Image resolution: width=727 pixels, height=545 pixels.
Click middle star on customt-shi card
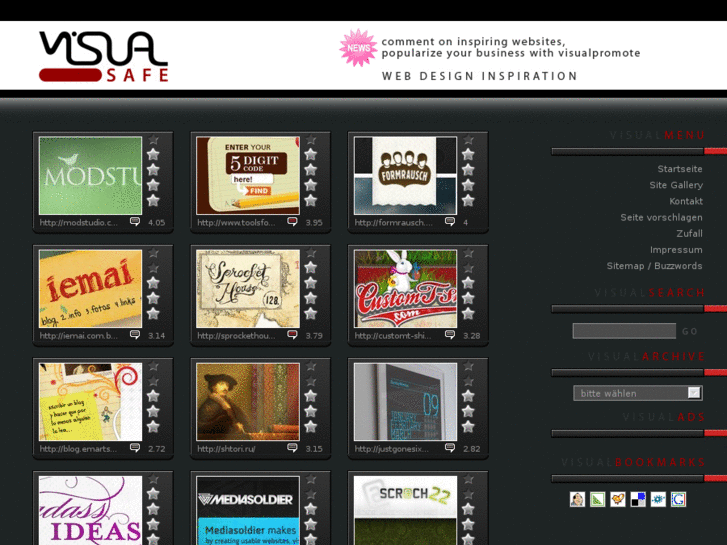click(x=468, y=283)
